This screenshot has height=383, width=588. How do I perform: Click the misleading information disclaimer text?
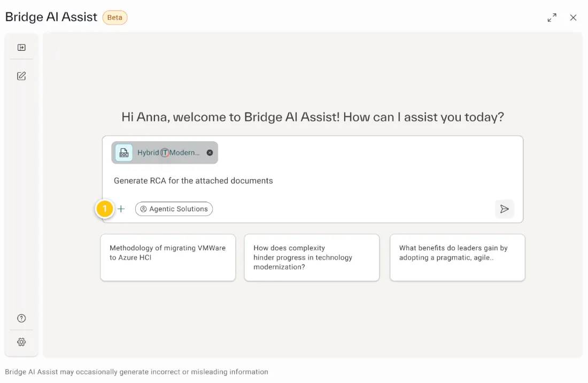click(x=136, y=372)
